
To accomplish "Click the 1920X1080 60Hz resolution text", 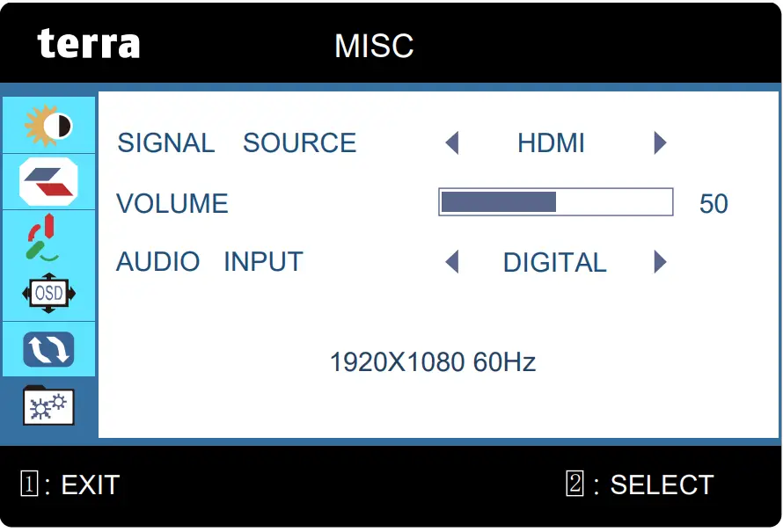I will tap(432, 362).
